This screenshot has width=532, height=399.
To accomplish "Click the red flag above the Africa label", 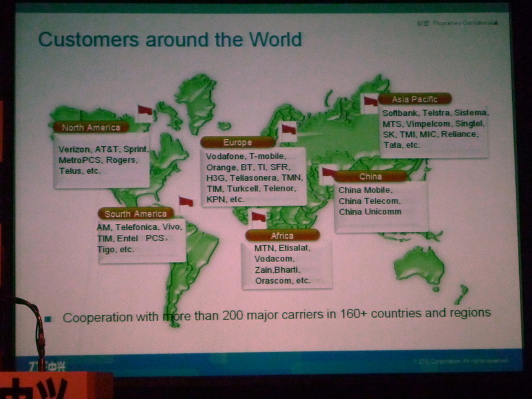I will click(x=258, y=217).
